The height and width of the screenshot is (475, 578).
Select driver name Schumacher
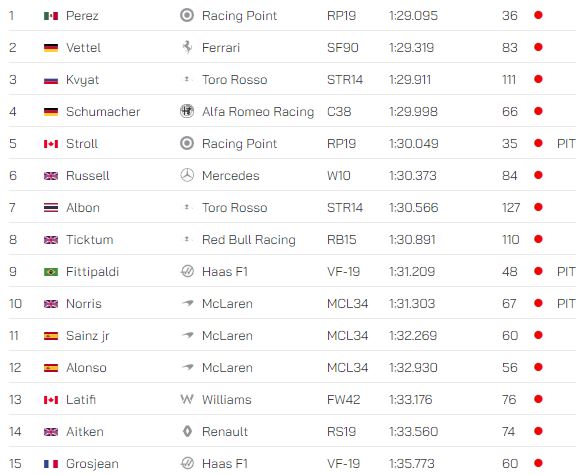pos(103,112)
